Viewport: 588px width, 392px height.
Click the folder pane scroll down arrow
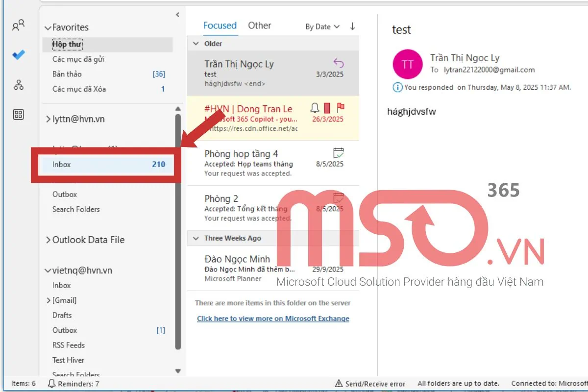tap(178, 371)
